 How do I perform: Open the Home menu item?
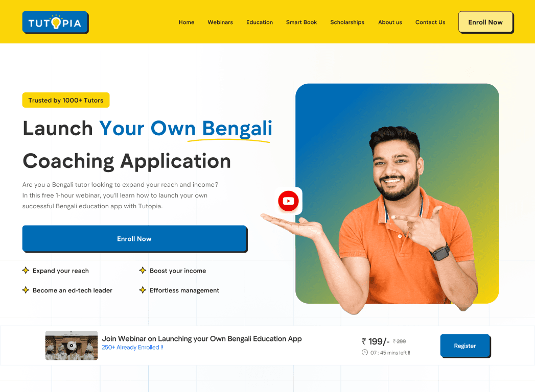187,22
